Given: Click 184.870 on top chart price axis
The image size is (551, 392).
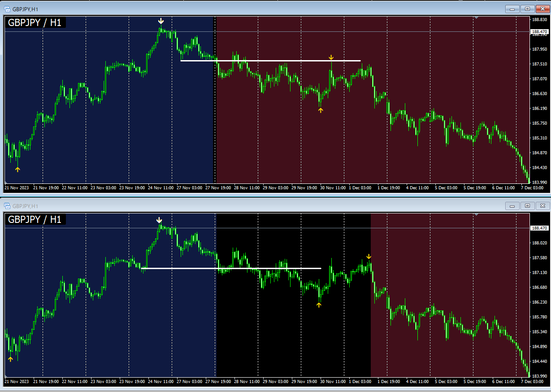Looking at the screenshot, I should point(539,152).
